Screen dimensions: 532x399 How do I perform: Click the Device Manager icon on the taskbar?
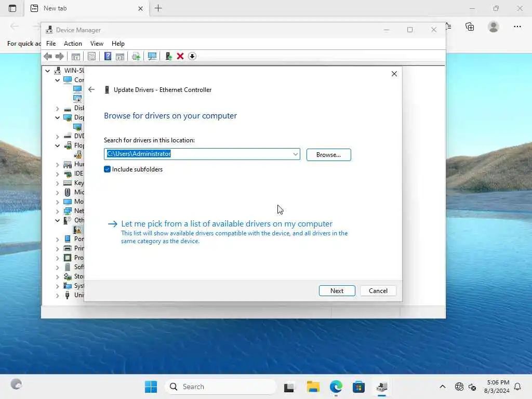pos(382,387)
